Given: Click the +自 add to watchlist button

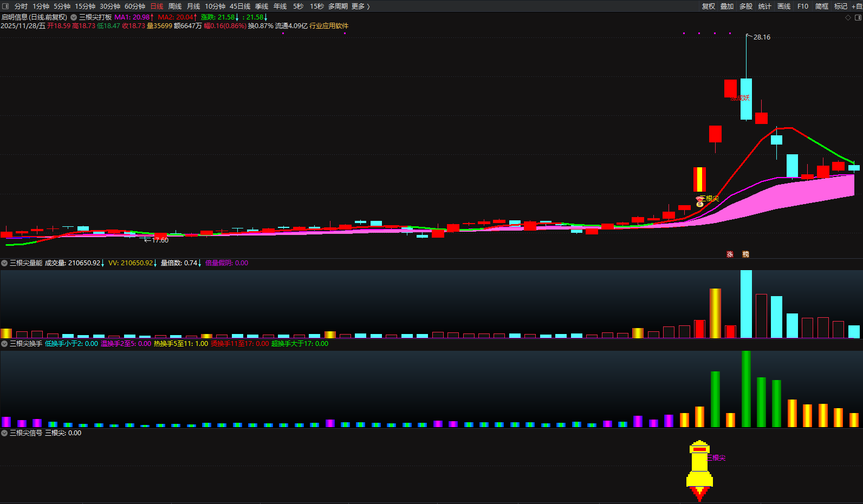Looking at the screenshot, I should click(x=856, y=6).
